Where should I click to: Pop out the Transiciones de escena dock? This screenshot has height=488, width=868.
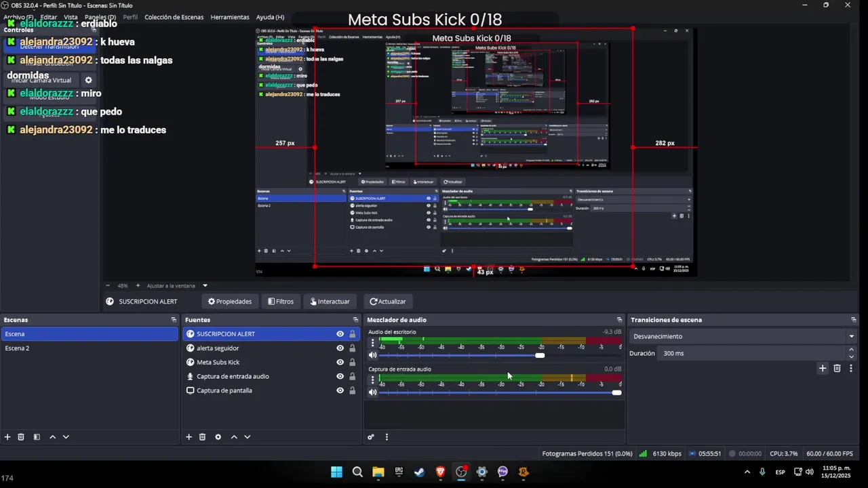click(x=854, y=320)
